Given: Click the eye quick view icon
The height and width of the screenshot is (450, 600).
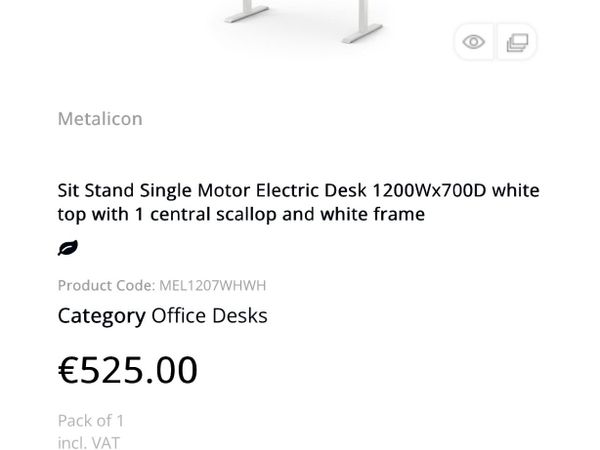Looking at the screenshot, I should [x=474, y=42].
